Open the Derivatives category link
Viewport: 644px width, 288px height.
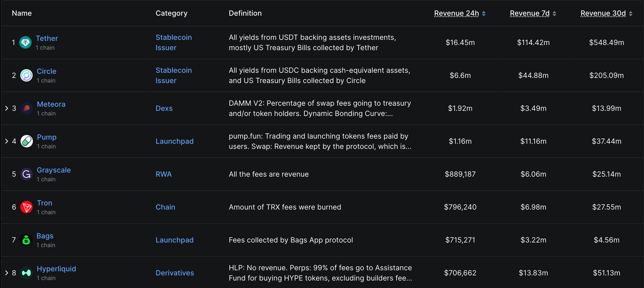tap(175, 273)
